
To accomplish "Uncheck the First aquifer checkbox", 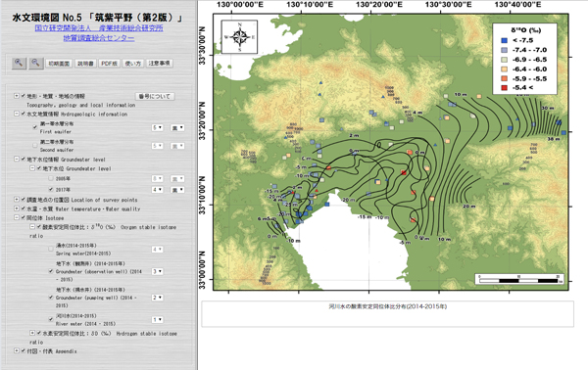I will [x=35, y=127].
